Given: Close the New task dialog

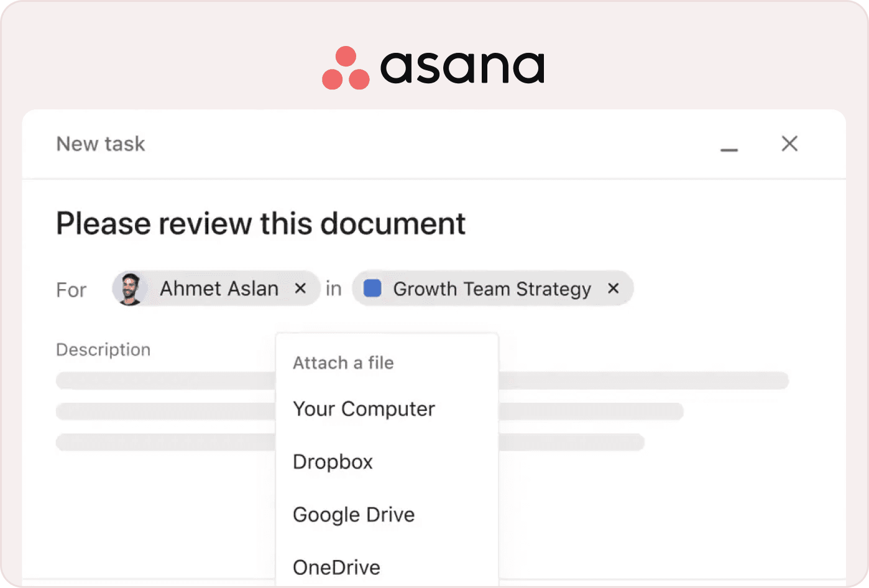Looking at the screenshot, I should click(789, 144).
